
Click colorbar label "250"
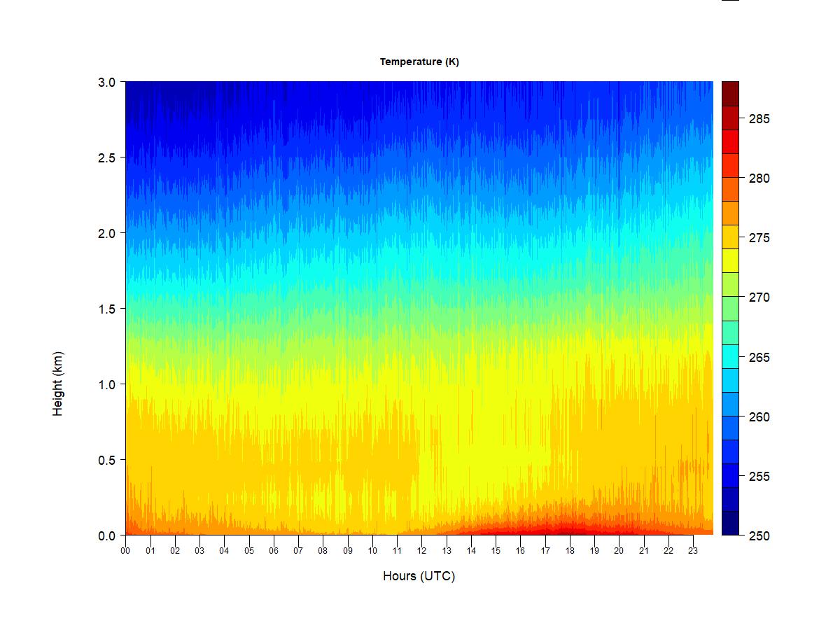759,535
